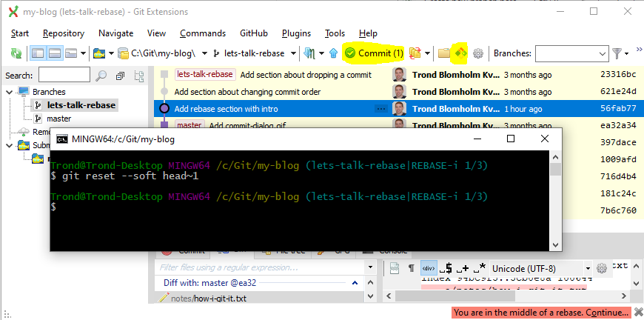The image size is (644, 320).
Task: Focus the filter files regular expression field
Action: [x=260, y=267]
